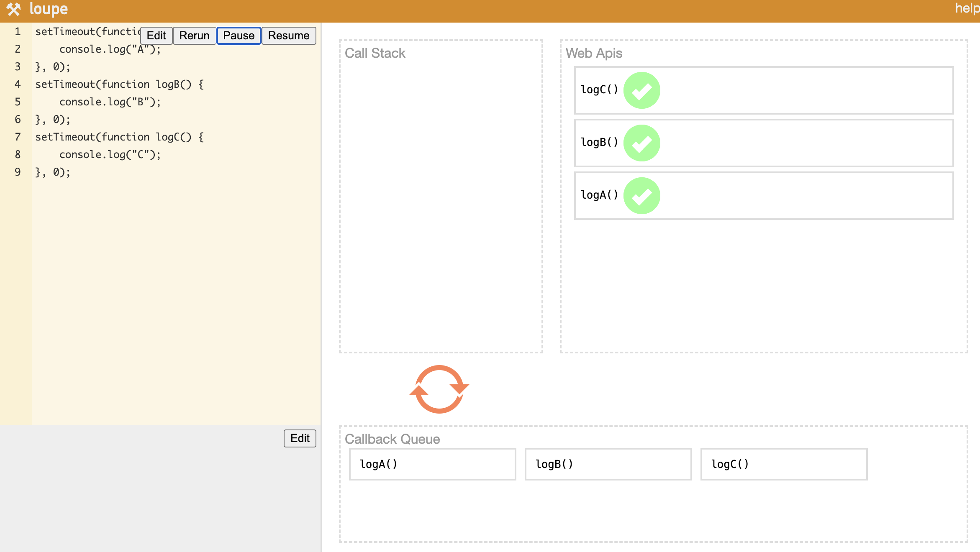Click the loupe title text

(49, 9)
